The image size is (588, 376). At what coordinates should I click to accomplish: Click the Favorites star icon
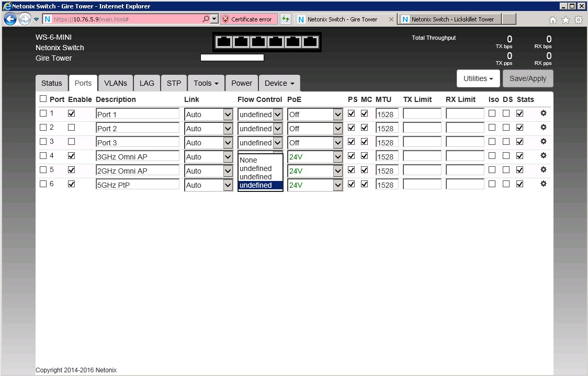coord(566,20)
